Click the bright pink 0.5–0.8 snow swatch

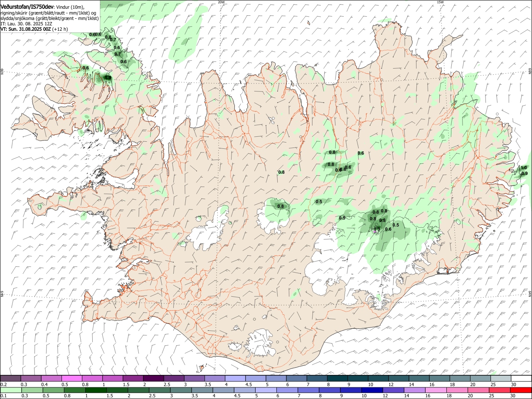tap(71, 378)
